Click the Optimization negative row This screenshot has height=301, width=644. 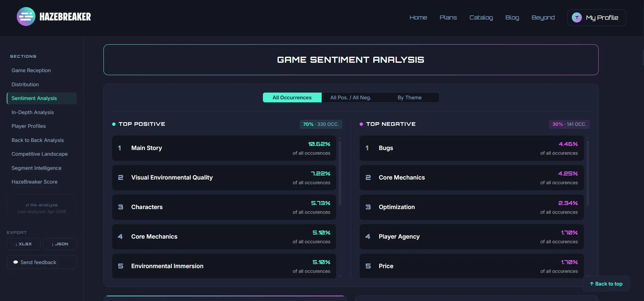pos(471,207)
